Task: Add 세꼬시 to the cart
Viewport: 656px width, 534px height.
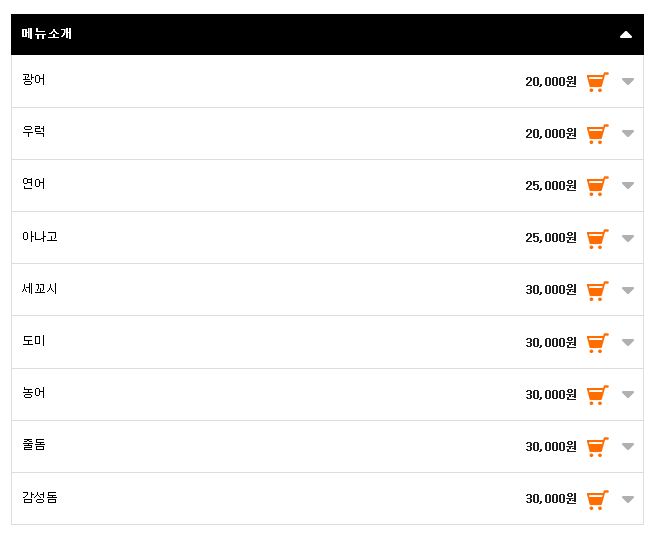Action: point(597,290)
